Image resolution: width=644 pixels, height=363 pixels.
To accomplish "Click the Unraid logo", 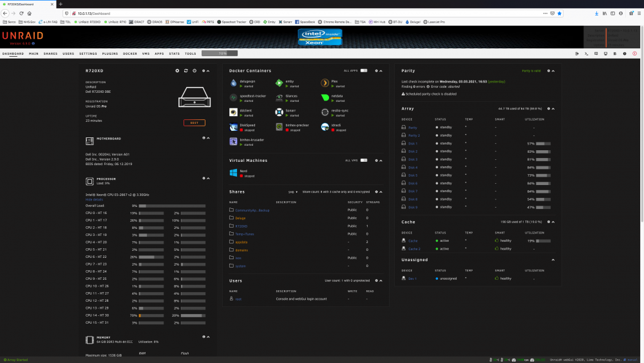I will 23,37.
